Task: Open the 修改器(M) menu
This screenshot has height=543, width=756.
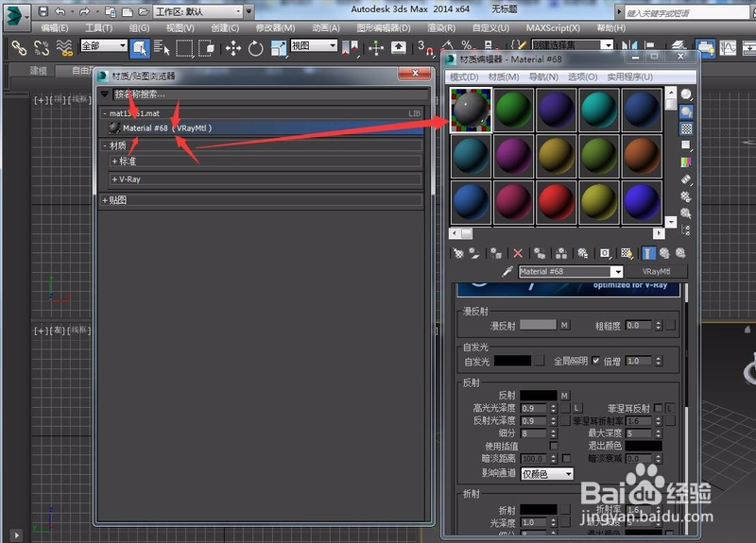Action: click(x=275, y=28)
